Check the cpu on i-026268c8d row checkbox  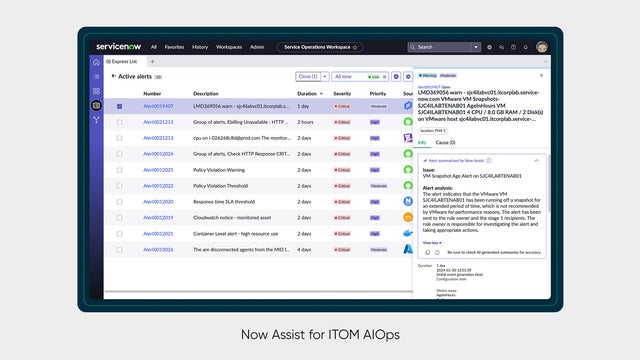[x=119, y=138]
